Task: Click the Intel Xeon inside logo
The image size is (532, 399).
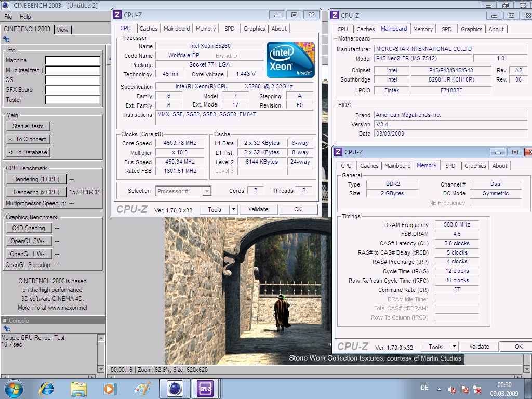Action: click(291, 60)
